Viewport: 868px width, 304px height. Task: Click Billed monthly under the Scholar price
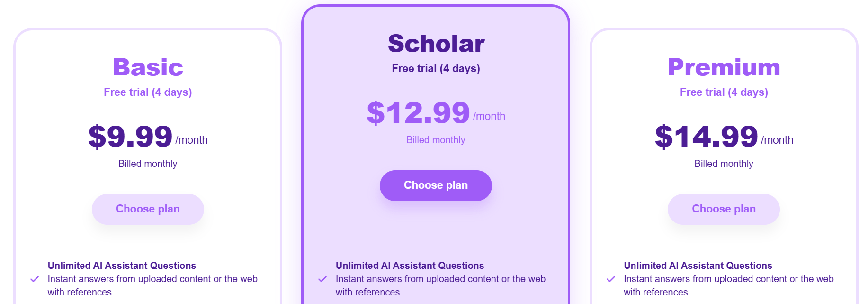[x=436, y=140]
